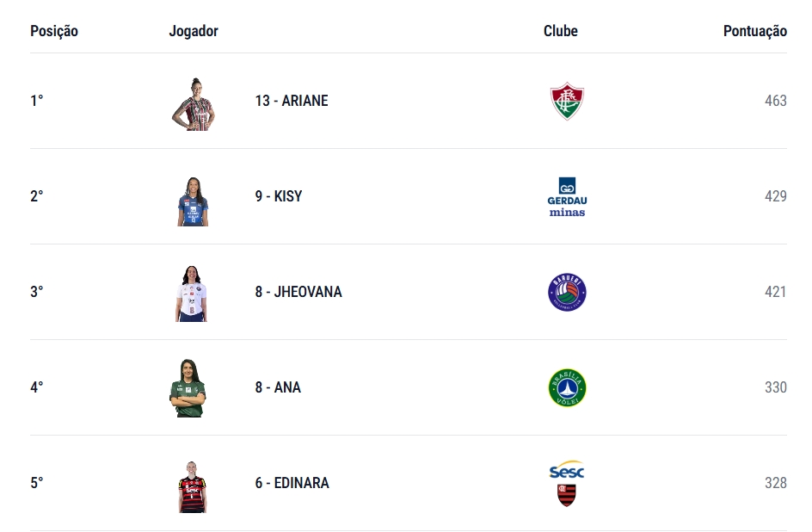Screen dimensions: 812x532
Task: Open Jheovana's player photo
Action: point(191,294)
